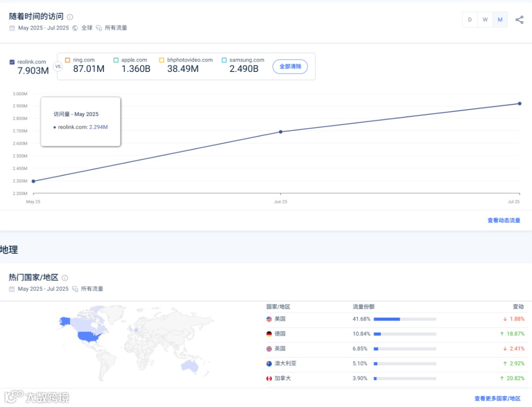Image resolution: width=532 pixels, height=407 pixels.
Task: Click the green up arrow next to 18.87%
Action: pos(502,334)
